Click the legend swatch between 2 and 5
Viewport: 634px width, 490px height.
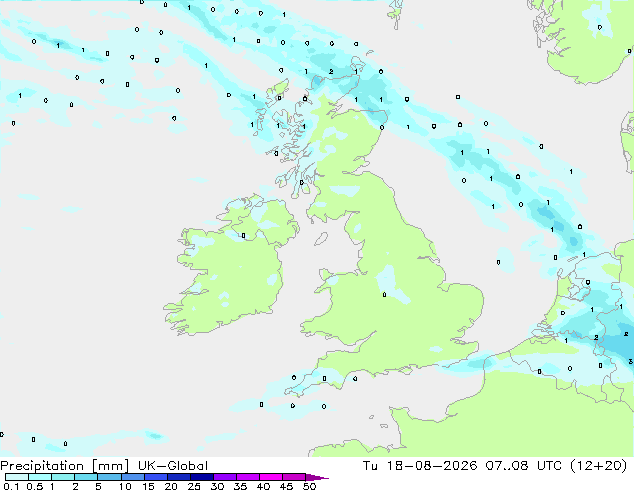point(86,477)
